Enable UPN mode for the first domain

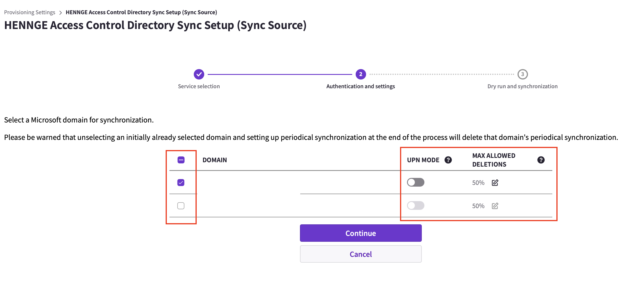(x=416, y=182)
